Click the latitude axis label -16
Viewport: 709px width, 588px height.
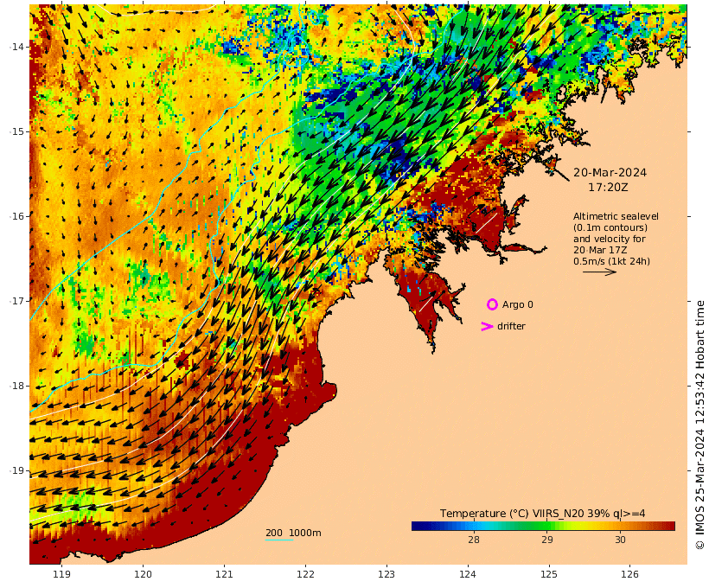click(x=16, y=216)
